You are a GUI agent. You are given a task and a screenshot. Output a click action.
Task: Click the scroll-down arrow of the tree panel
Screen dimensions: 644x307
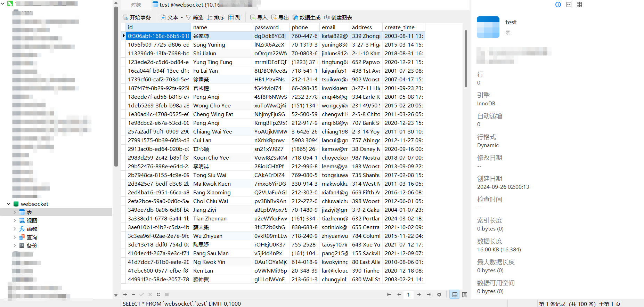pyautogui.click(x=116, y=295)
